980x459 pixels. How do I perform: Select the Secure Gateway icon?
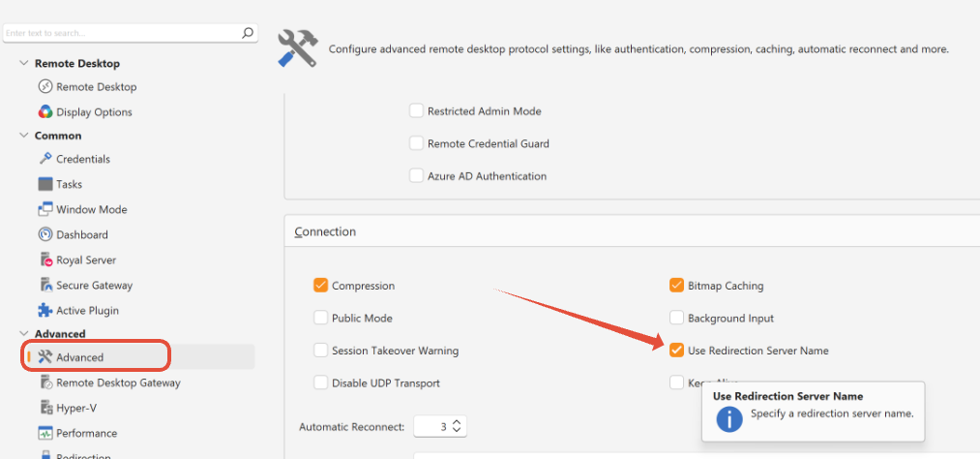(45, 286)
